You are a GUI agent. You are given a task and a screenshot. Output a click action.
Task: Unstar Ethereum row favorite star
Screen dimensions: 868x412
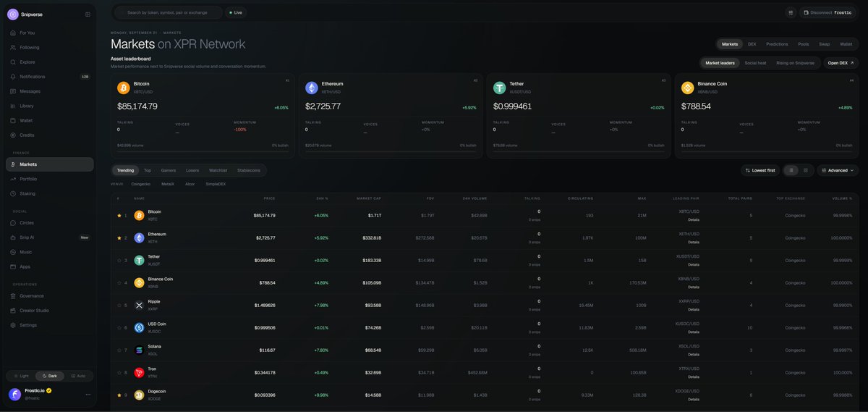[119, 237]
